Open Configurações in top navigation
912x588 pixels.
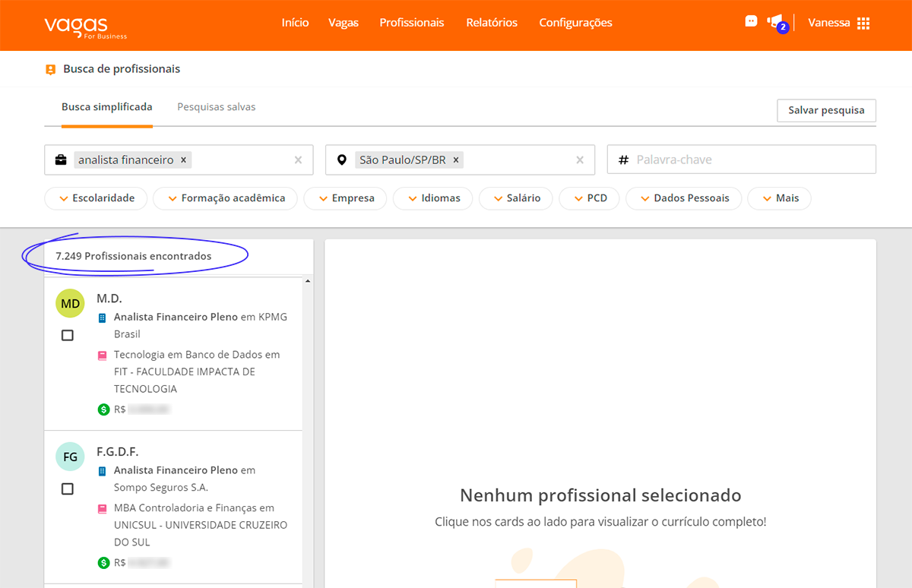575,23
